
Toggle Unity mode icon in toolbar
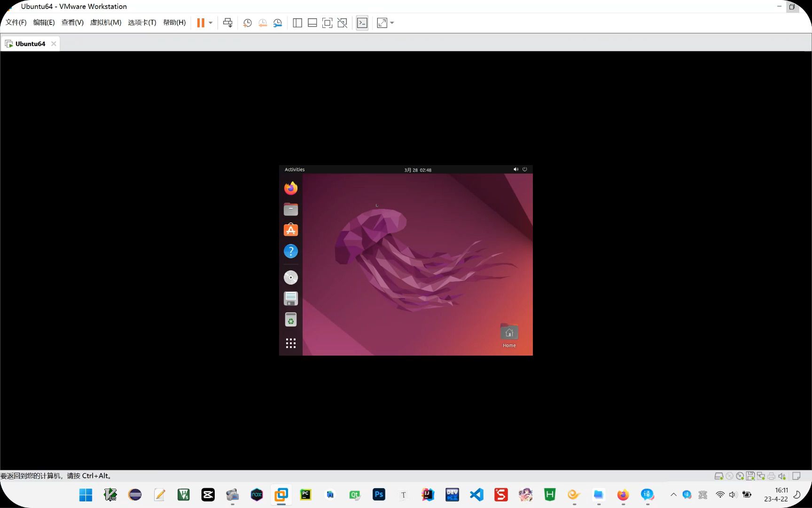pos(343,23)
